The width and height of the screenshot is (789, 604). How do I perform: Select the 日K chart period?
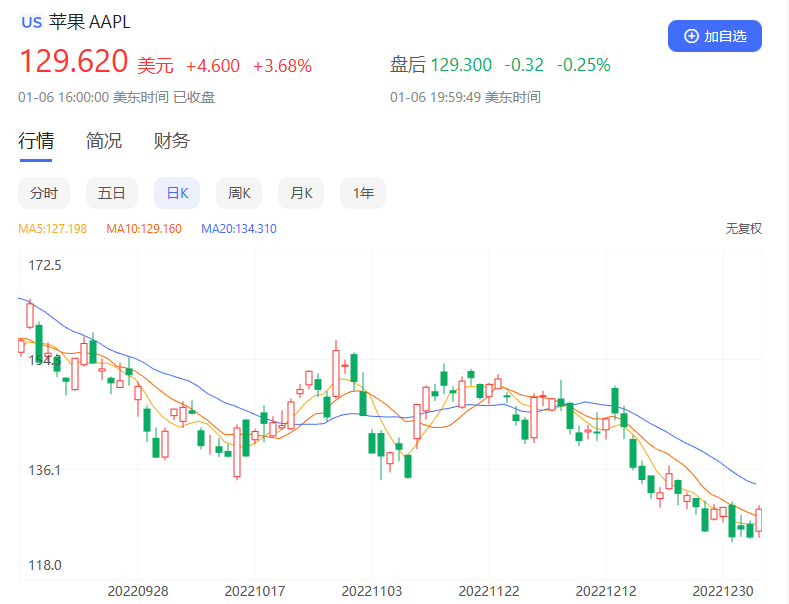coord(177,193)
